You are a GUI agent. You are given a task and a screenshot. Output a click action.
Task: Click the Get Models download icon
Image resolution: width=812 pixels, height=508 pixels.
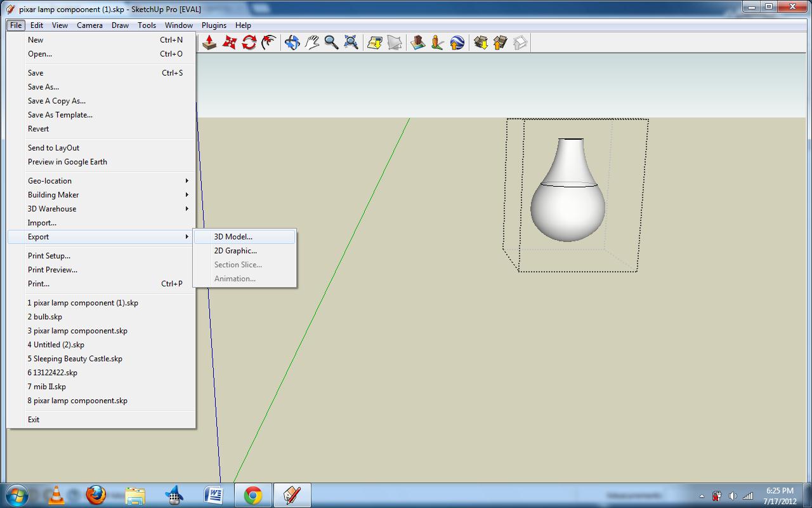point(481,43)
